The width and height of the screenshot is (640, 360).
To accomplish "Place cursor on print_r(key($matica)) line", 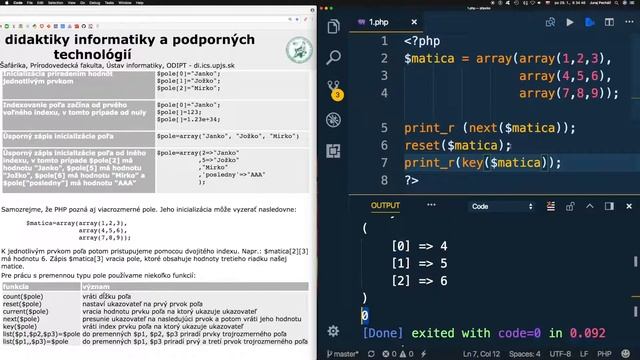I will [x=482, y=163].
